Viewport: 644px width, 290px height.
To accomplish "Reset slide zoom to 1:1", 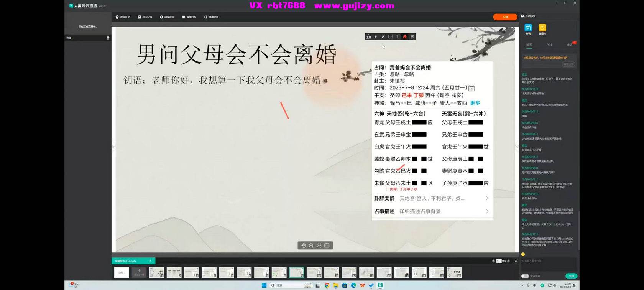I will 327,246.
